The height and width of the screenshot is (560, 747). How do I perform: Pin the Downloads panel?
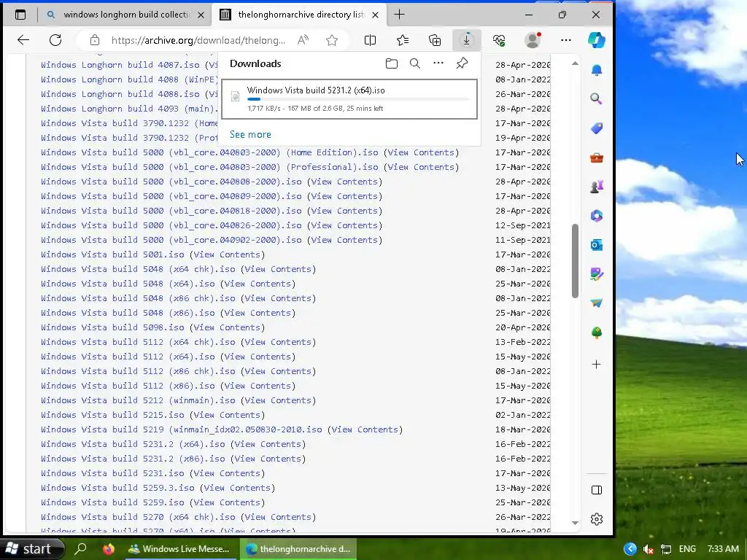tap(462, 63)
